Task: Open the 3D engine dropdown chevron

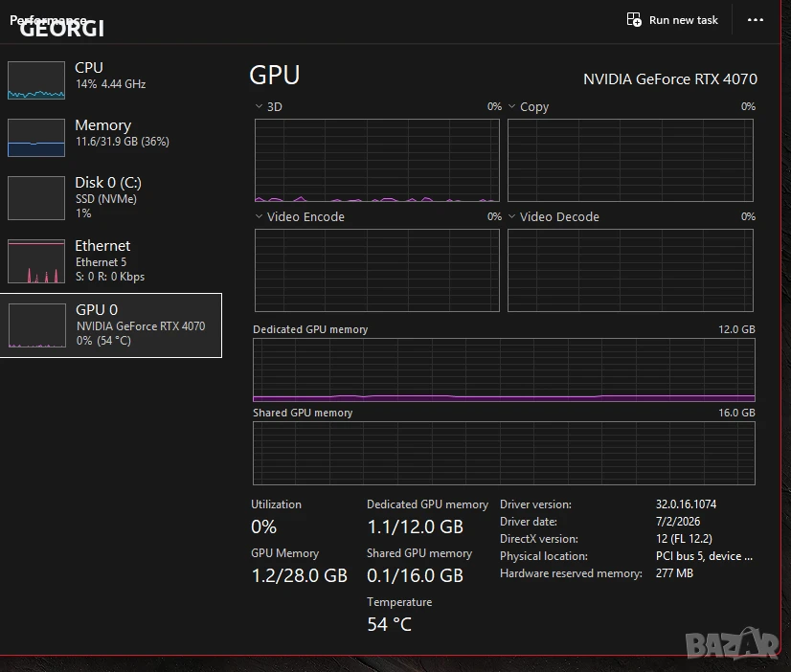Action: (x=259, y=106)
